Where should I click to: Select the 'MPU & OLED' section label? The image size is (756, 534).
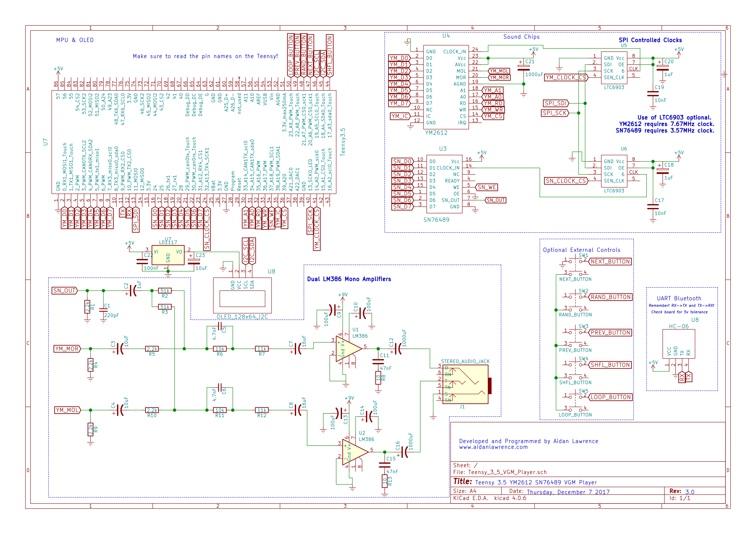click(75, 40)
